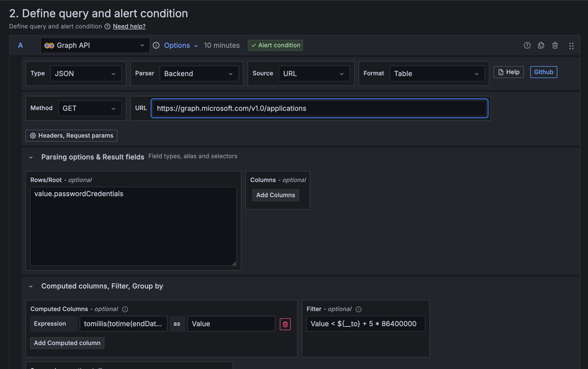Click the query help question-mark icon
Viewport: 588px width, 369px height.
527,45
